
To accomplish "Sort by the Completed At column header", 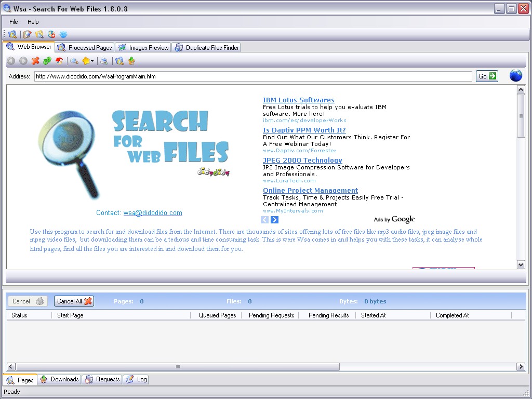I will point(471,315).
